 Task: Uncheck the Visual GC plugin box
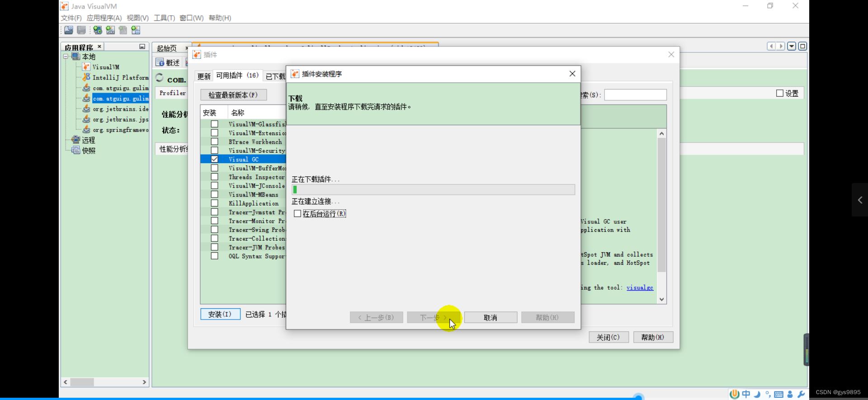point(215,159)
